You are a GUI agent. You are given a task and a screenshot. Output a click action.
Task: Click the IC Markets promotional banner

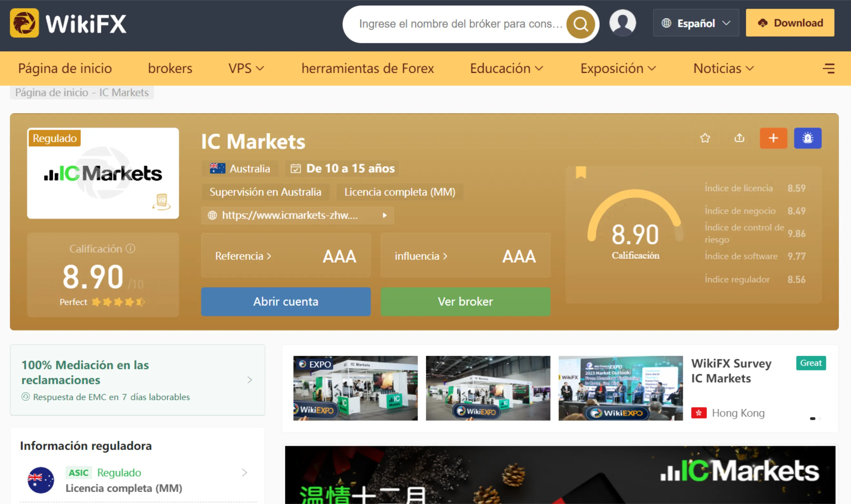pyautogui.click(x=560, y=475)
